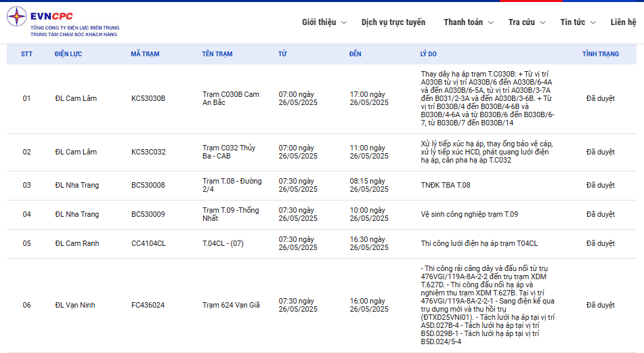This screenshot has width=644, height=353.
Task: Click Đã duyệt status for row 02
Action: pyautogui.click(x=601, y=152)
